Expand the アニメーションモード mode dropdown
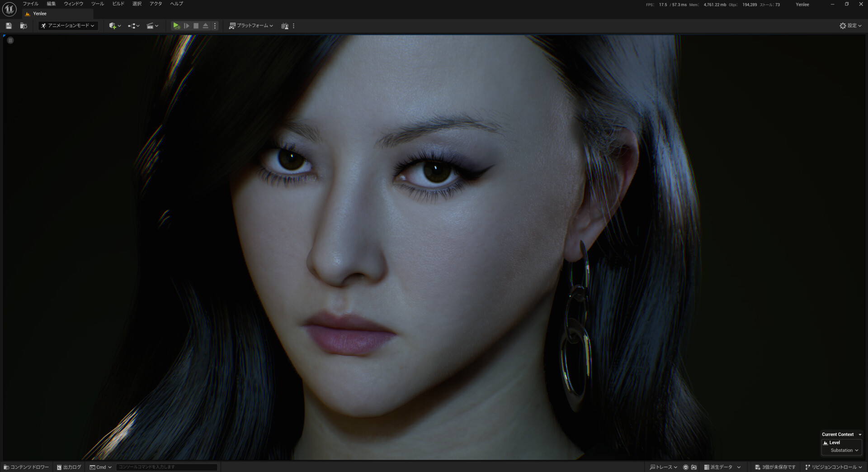Screen dimensions: 868x472 pyautogui.click(x=68, y=26)
